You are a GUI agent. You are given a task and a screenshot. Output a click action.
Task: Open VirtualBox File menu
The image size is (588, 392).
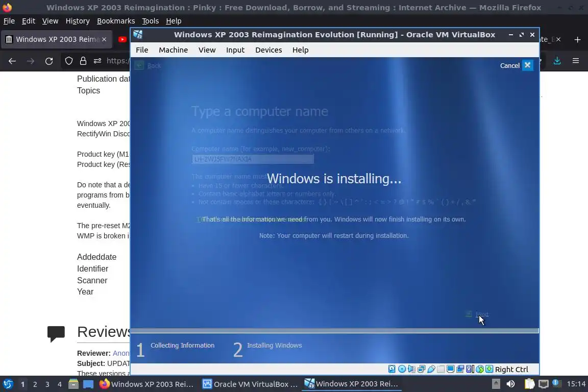(142, 50)
